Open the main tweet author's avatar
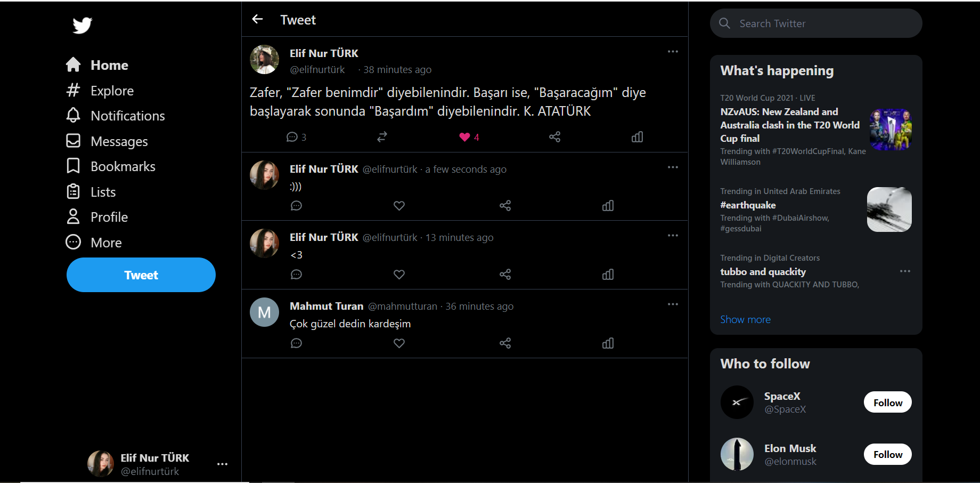This screenshot has height=483, width=980. pos(265,60)
